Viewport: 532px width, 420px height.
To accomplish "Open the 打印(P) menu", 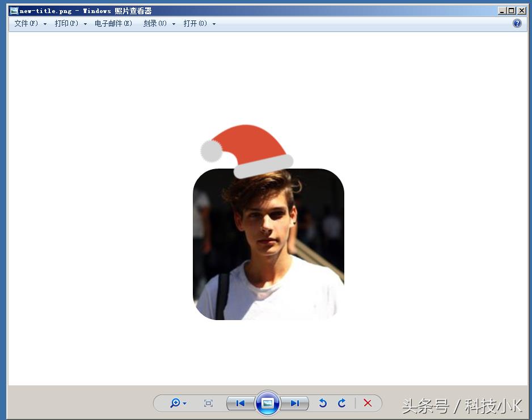I will tap(70, 24).
